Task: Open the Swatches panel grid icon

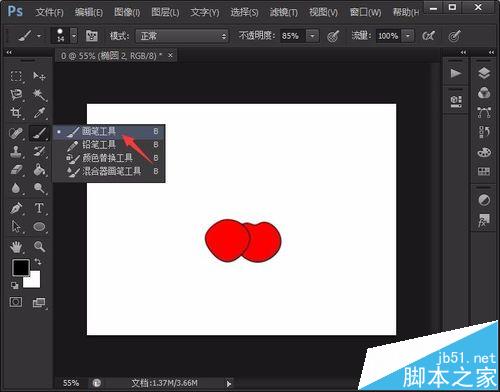Action: [x=484, y=172]
